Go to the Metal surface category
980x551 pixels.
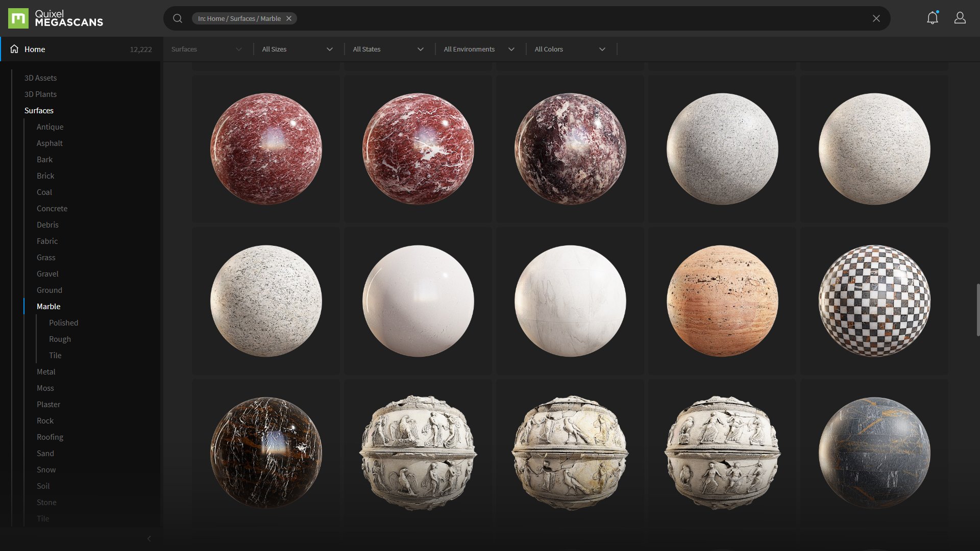coord(46,371)
